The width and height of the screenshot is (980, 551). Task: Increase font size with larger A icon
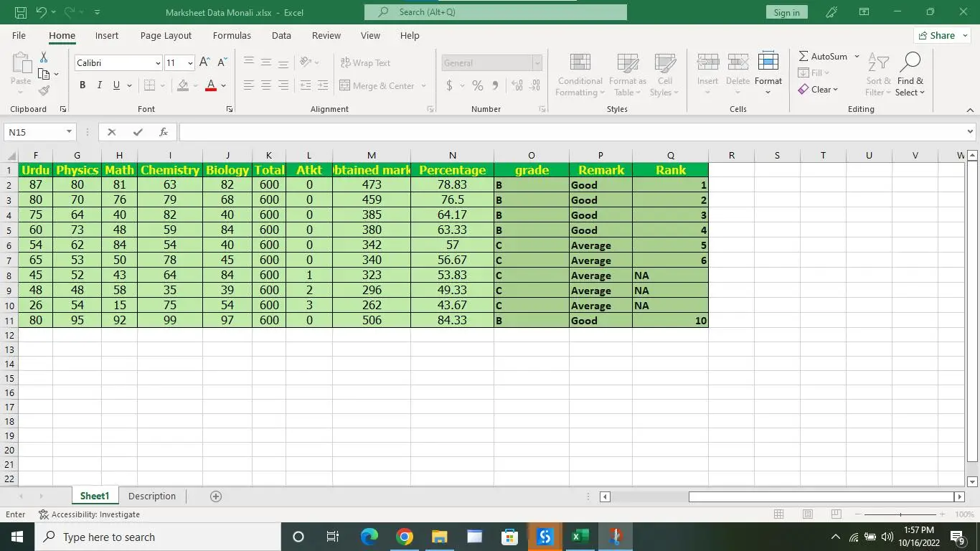click(204, 62)
